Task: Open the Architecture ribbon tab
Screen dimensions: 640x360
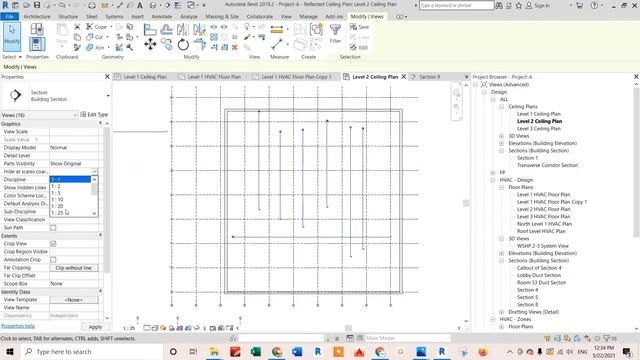Action: pyautogui.click(x=37, y=17)
